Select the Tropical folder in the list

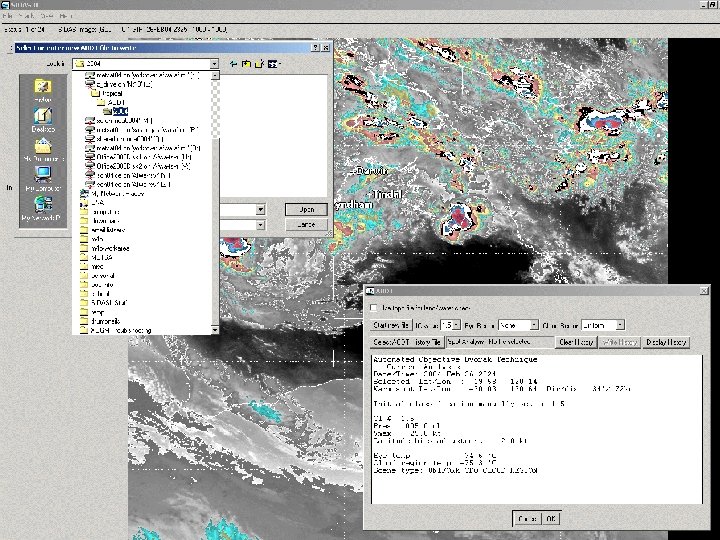107,93
